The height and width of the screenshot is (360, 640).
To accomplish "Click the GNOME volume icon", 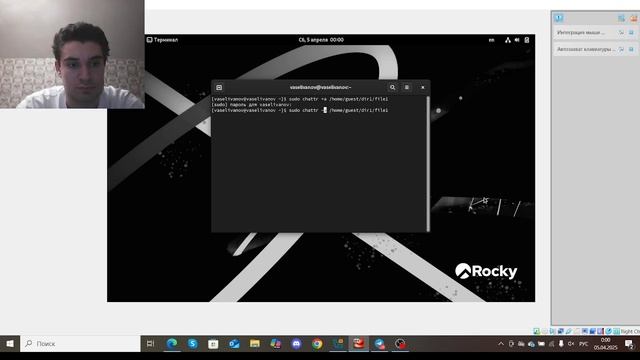I will click(517, 40).
